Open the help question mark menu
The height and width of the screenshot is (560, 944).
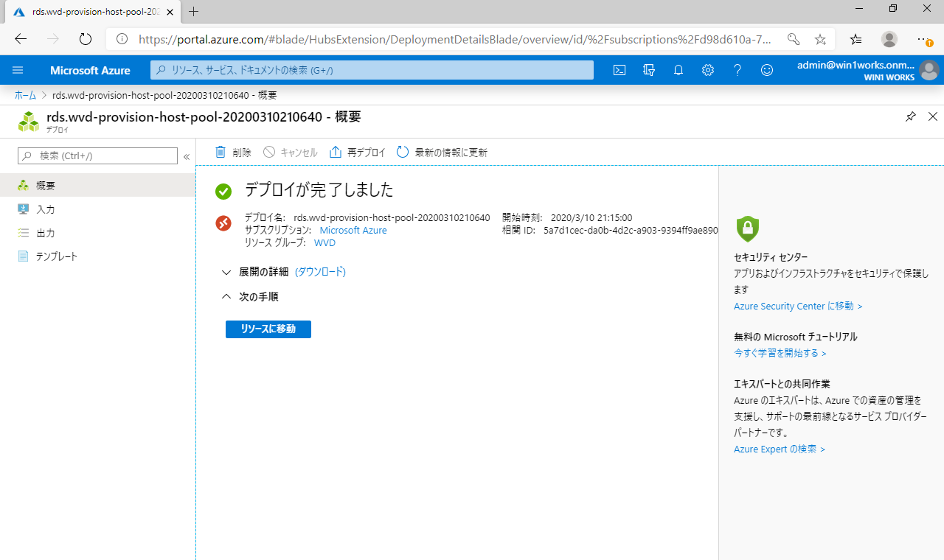click(737, 70)
